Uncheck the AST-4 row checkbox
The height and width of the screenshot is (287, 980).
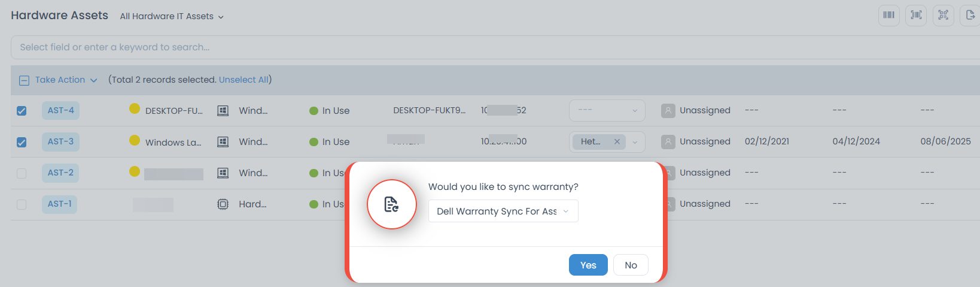click(x=22, y=111)
